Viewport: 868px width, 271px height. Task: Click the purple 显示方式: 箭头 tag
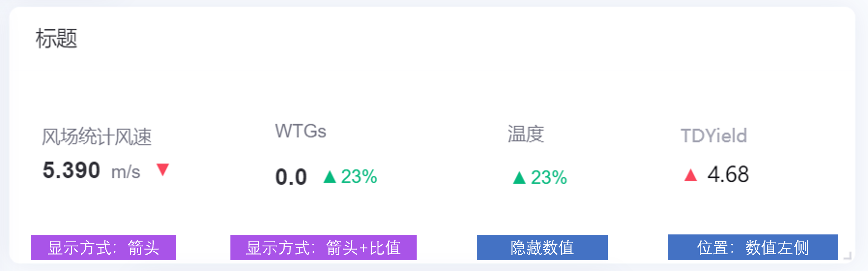coord(103,247)
